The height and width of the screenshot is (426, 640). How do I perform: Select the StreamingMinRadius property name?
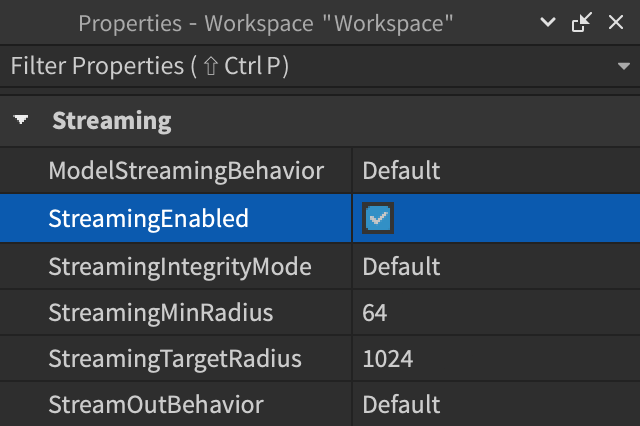click(161, 314)
